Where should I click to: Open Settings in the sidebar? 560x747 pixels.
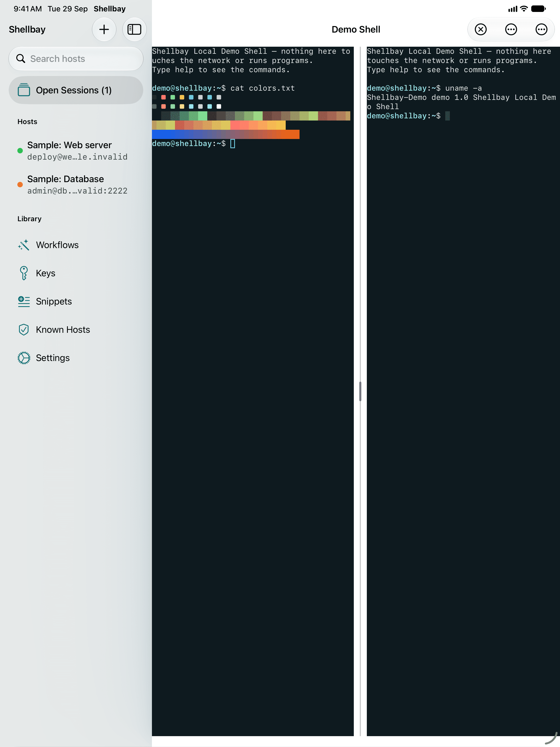(76, 358)
